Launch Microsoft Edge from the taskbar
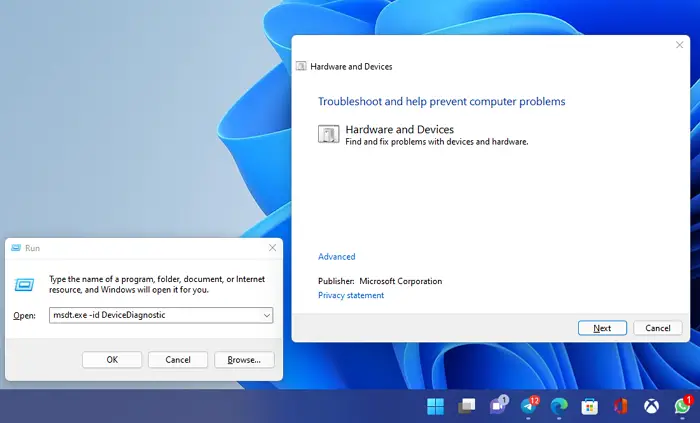 (x=559, y=406)
